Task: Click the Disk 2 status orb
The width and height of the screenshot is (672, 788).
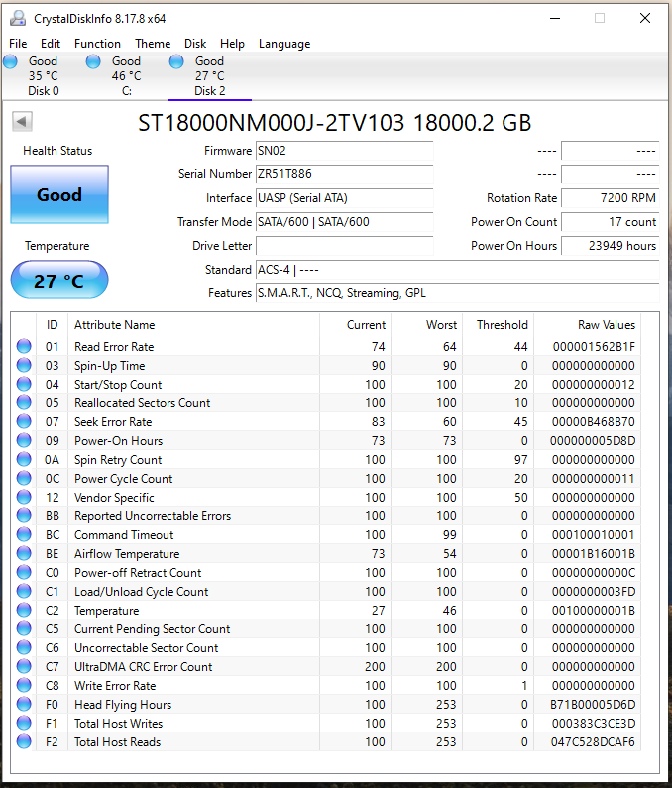Action: tap(177, 61)
